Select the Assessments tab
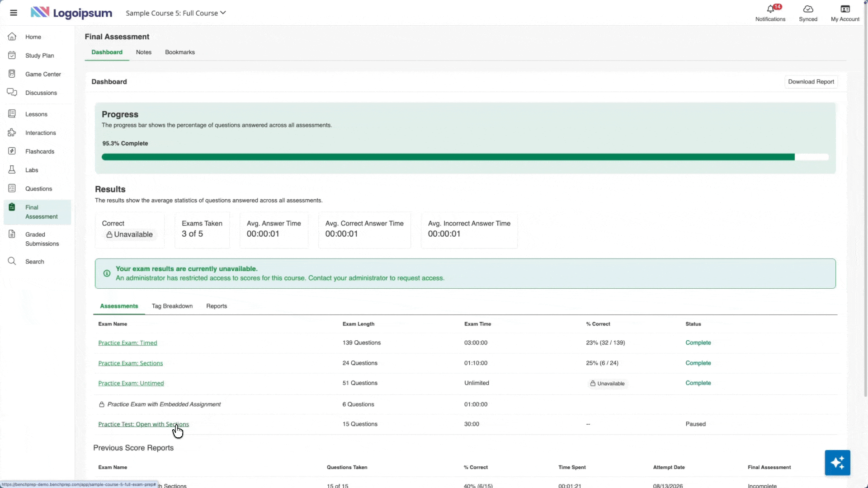This screenshot has height=488, width=868. 119,306
